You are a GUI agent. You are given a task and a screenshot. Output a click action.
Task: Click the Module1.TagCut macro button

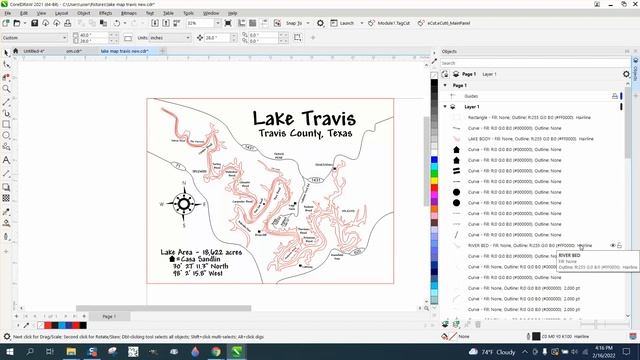(389, 23)
